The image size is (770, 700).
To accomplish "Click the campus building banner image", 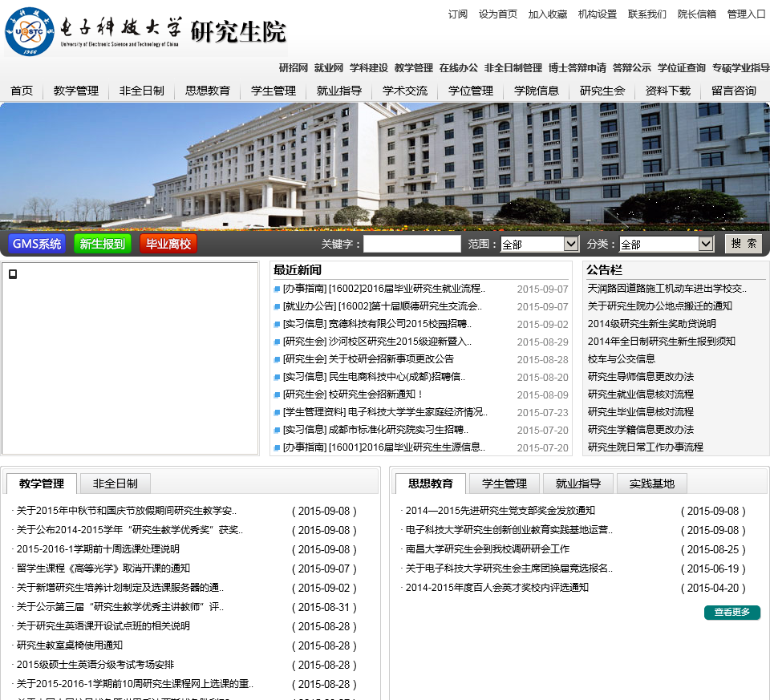I will [385, 166].
